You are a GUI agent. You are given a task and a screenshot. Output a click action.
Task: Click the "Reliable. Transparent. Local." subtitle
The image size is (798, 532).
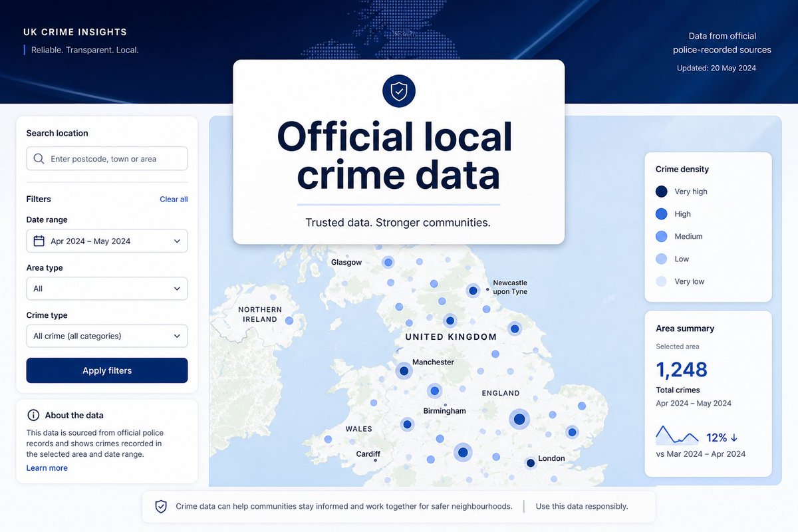(x=85, y=50)
